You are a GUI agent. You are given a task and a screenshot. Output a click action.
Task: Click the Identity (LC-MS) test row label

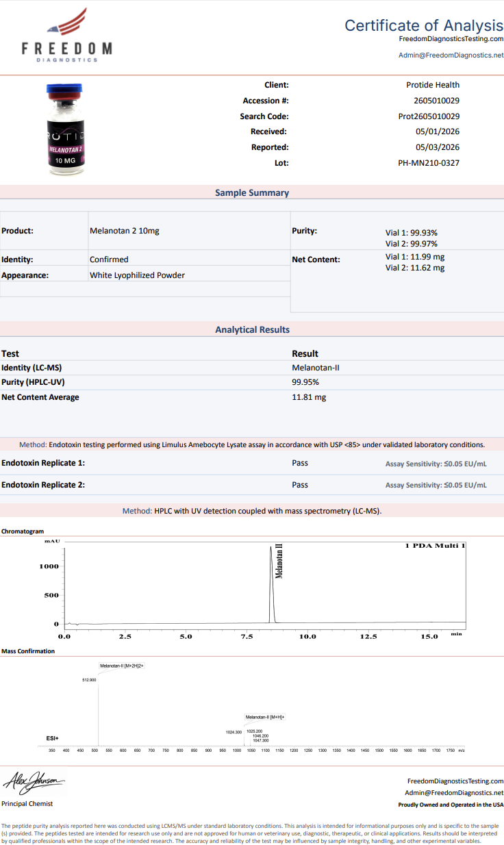click(32, 368)
